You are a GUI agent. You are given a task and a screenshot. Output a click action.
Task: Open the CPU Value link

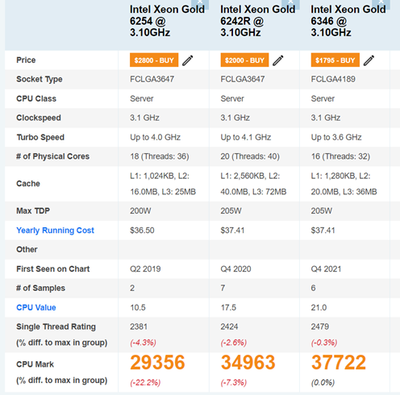click(36, 307)
